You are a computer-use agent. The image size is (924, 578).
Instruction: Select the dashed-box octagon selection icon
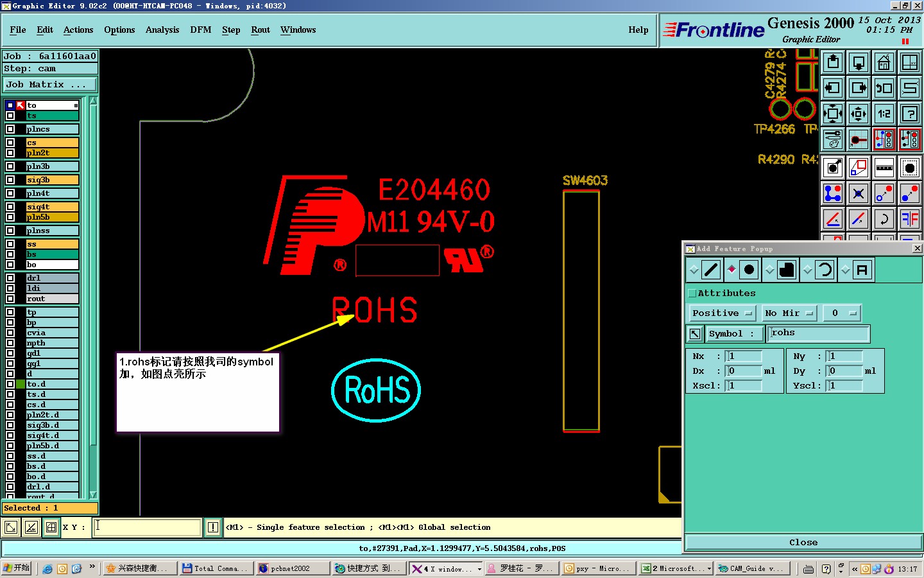pos(910,168)
